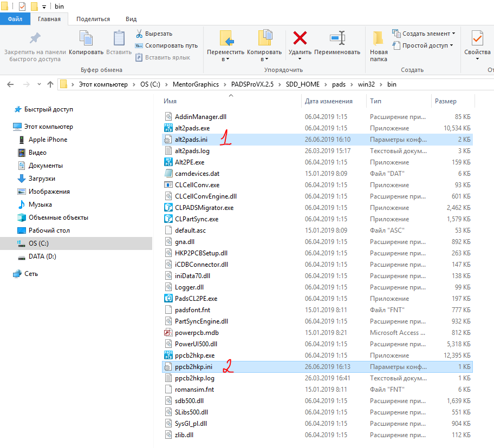Sort by the Тип column header
The width and height of the screenshot is (494, 448).
click(375, 101)
